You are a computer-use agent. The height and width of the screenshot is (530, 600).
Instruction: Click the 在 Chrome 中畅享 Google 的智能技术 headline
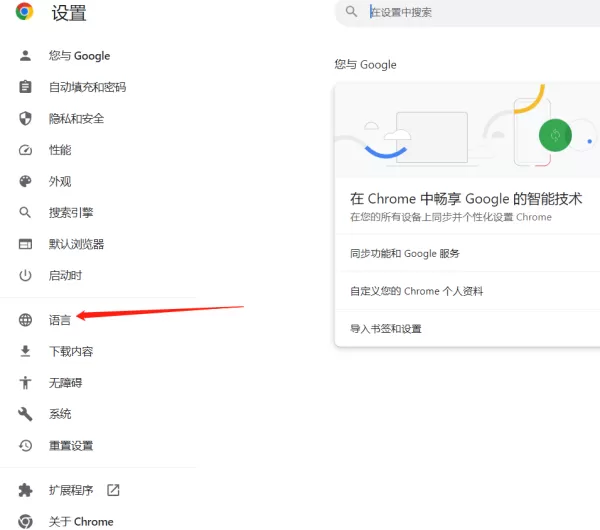pos(466,199)
